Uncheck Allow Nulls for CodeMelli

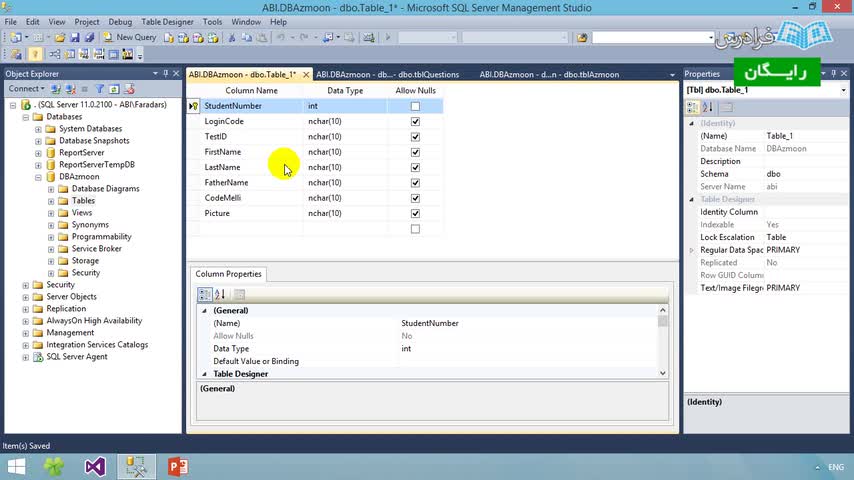click(415, 198)
